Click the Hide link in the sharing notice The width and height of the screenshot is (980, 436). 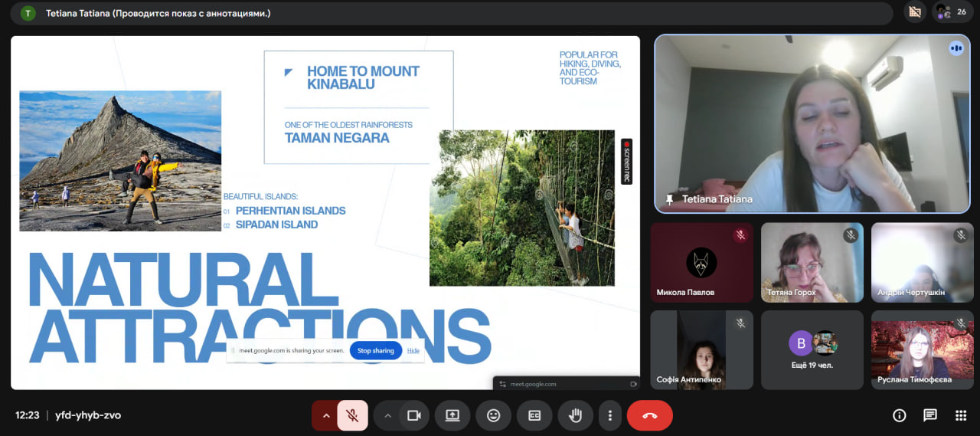point(413,351)
